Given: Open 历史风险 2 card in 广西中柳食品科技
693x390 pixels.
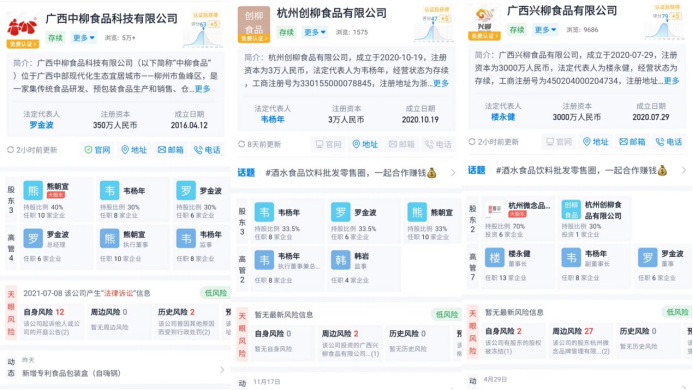Looking at the screenshot, I should coord(186,322).
